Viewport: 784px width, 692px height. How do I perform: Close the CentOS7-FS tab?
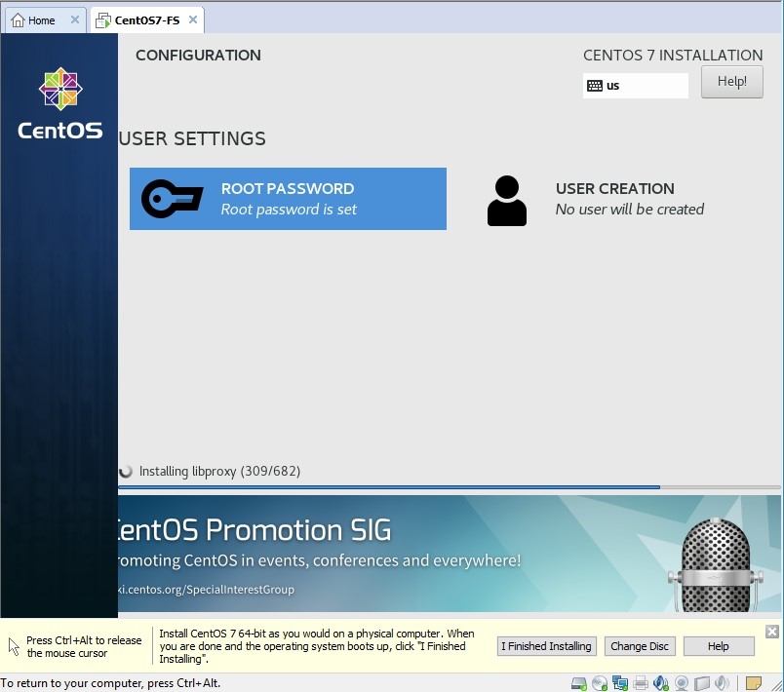pyautogui.click(x=193, y=19)
